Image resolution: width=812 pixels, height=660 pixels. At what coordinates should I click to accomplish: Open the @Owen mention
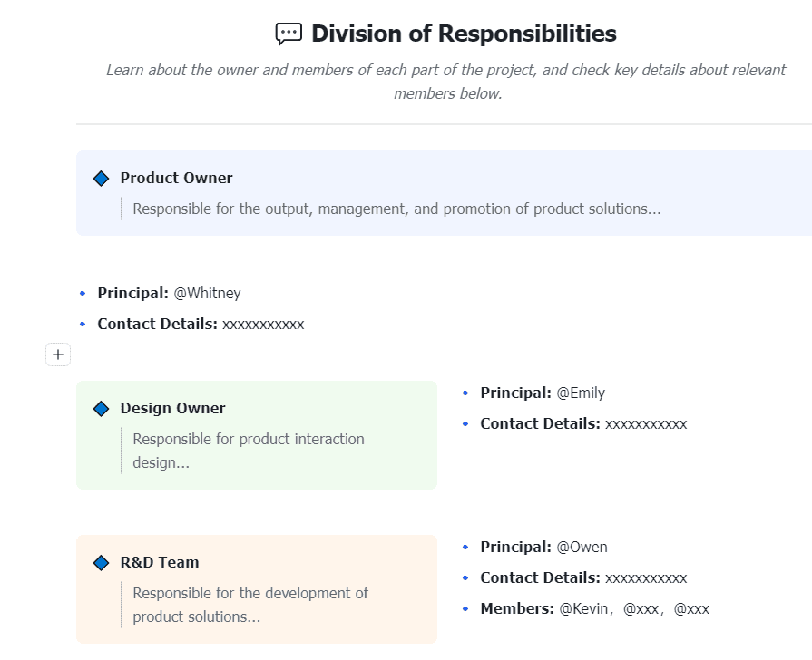(582, 547)
